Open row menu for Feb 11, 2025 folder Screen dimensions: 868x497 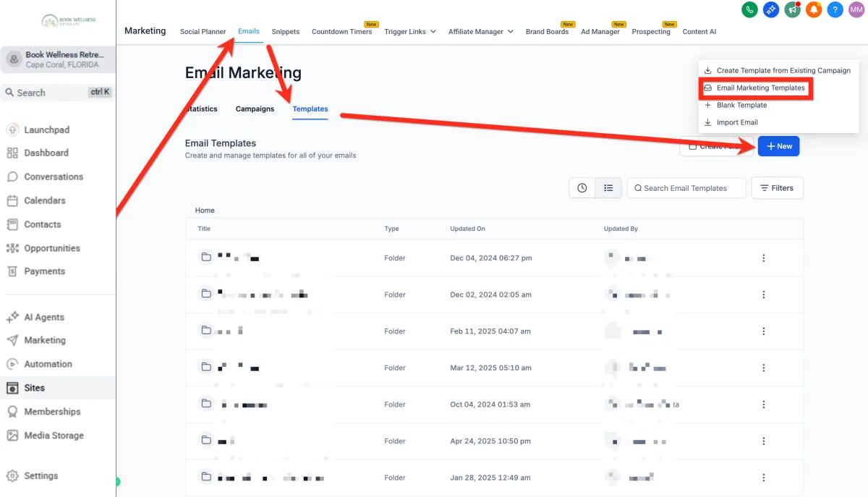[763, 331]
